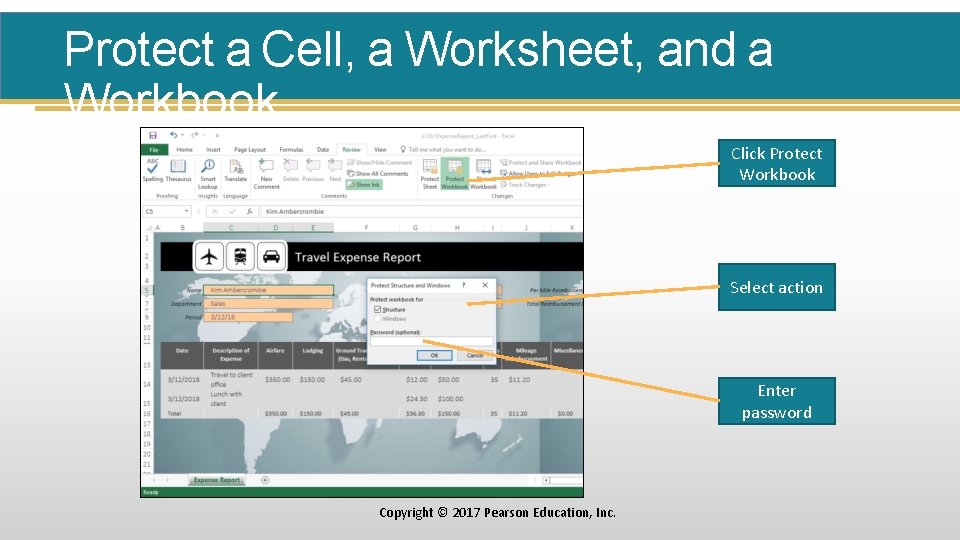Launch Smart Lookup

(208, 174)
